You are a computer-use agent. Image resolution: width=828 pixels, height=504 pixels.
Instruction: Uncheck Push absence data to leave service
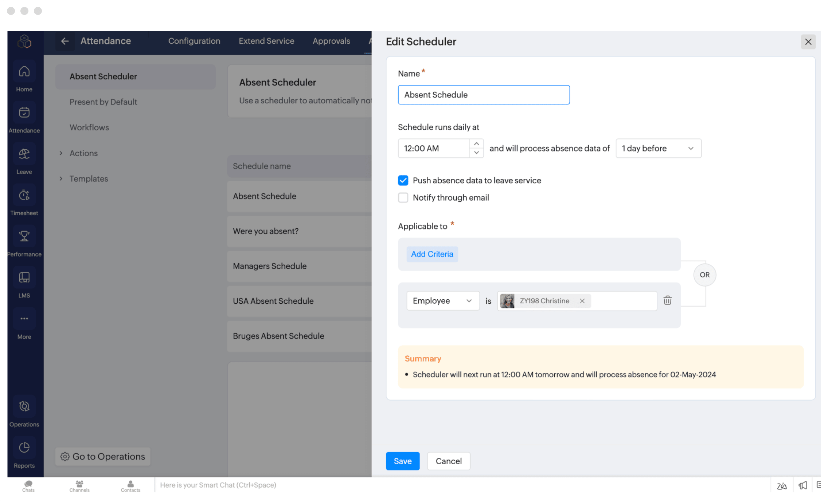point(403,180)
